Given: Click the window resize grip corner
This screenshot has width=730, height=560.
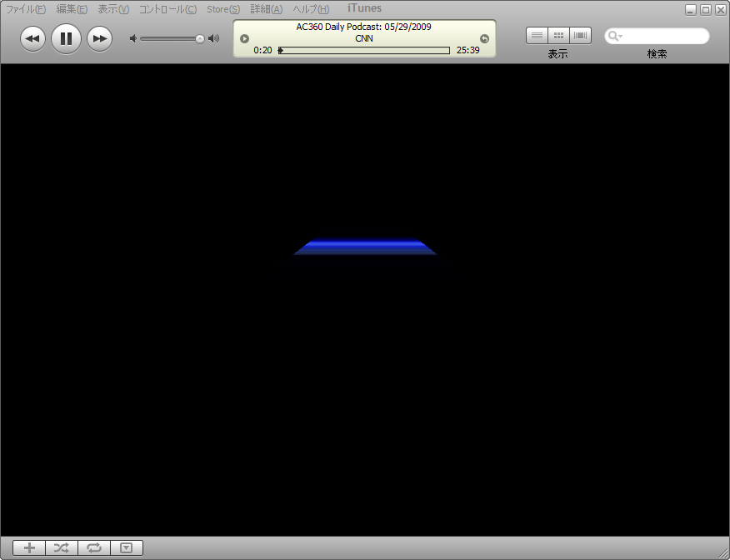Looking at the screenshot, I should 723,553.
